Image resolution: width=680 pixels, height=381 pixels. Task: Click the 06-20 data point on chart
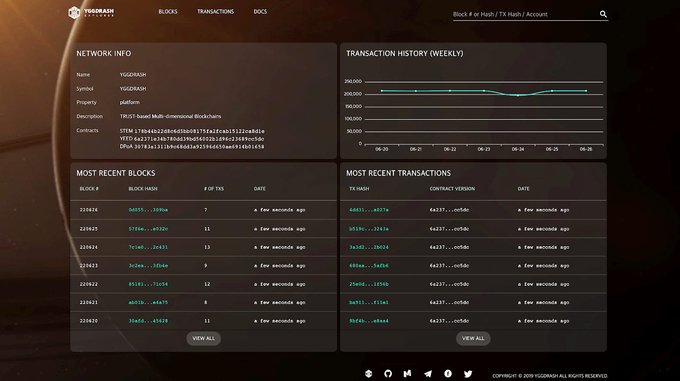382,91
